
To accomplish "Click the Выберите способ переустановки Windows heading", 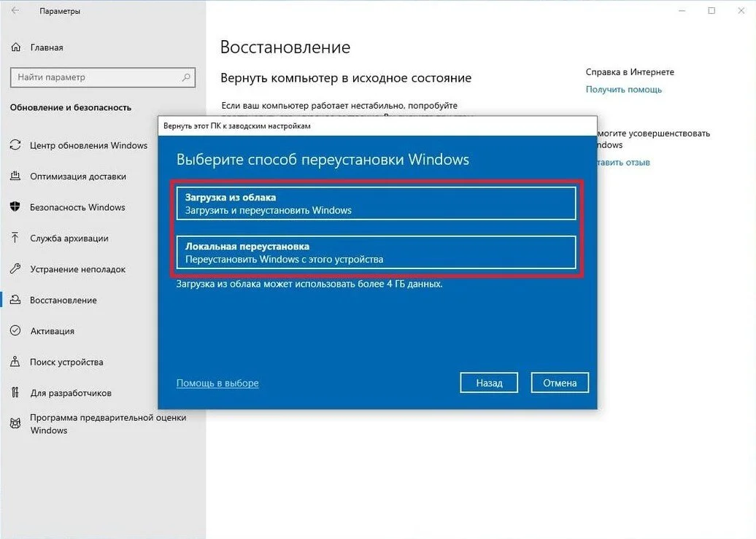I will (323, 160).
